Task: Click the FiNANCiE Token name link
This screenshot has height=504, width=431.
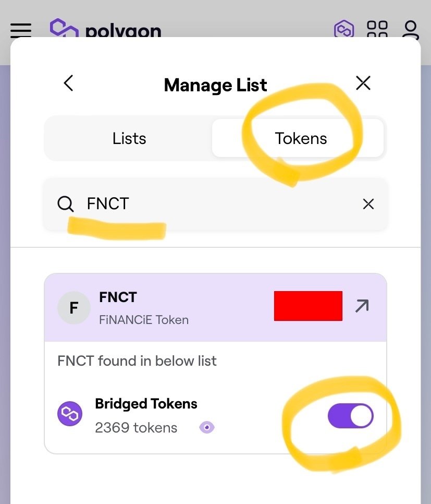Action: tap(144, 320)
